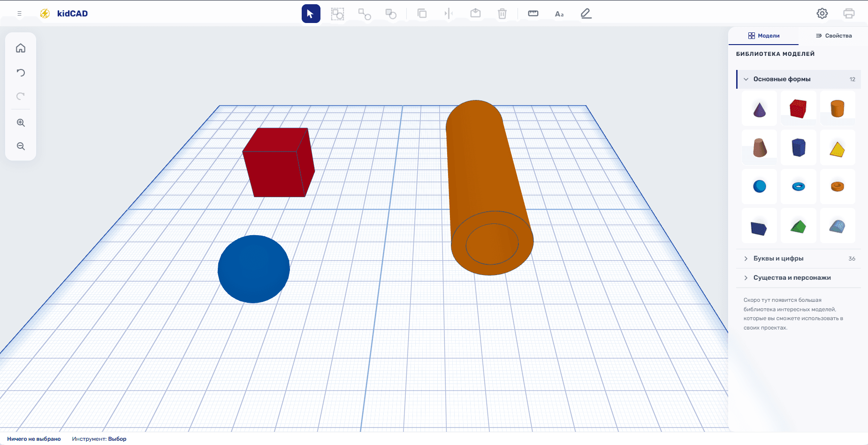
Task: Click the 'БИБЛИОТЕКА МОДЕЛЕЙ' heading
Action: pos(775,54)
